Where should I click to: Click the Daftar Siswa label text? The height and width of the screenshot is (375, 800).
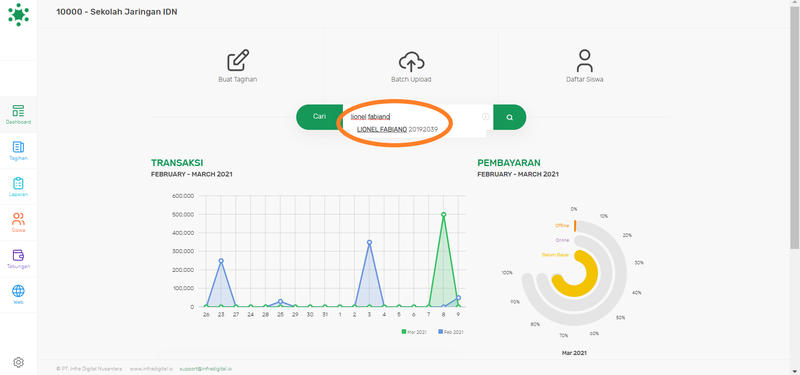(x=585, y=80)
